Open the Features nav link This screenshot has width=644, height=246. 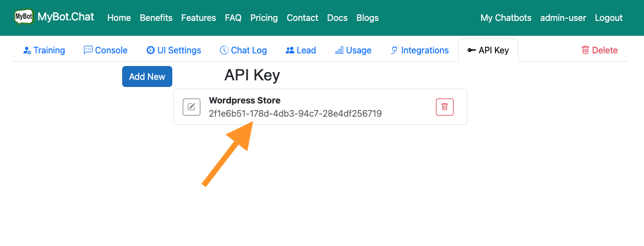[198, 18]
